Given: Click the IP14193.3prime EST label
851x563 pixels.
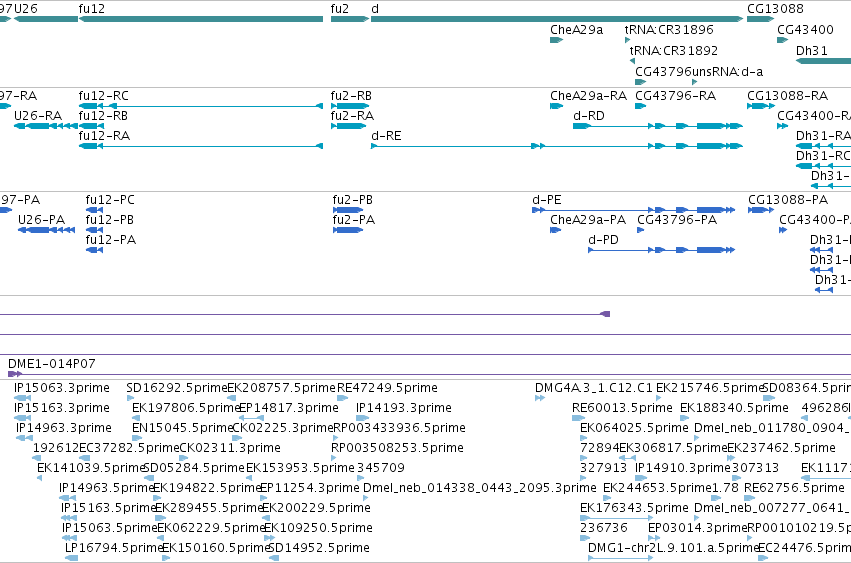Looking at the screenshot, I should [x=403, y=408].
